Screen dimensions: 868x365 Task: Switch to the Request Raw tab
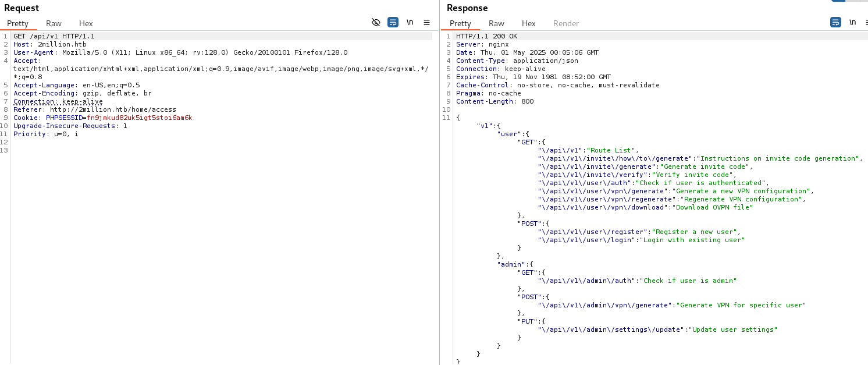click(x=54, y=23)
